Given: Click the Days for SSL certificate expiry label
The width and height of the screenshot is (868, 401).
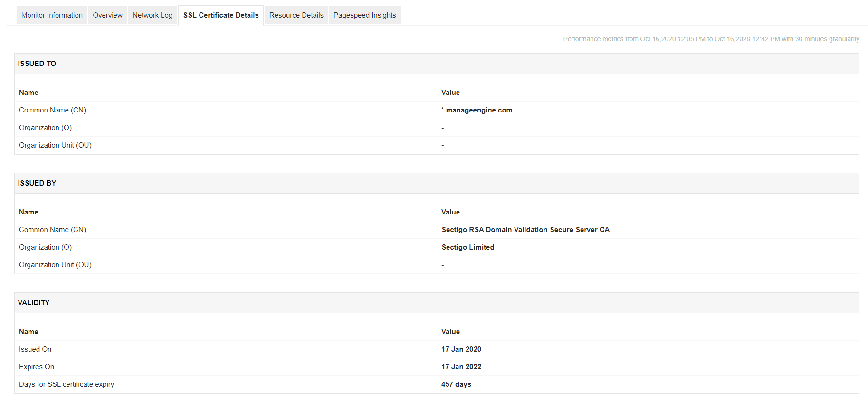Looking at the screenshot, I should click(x=67, y=384).
